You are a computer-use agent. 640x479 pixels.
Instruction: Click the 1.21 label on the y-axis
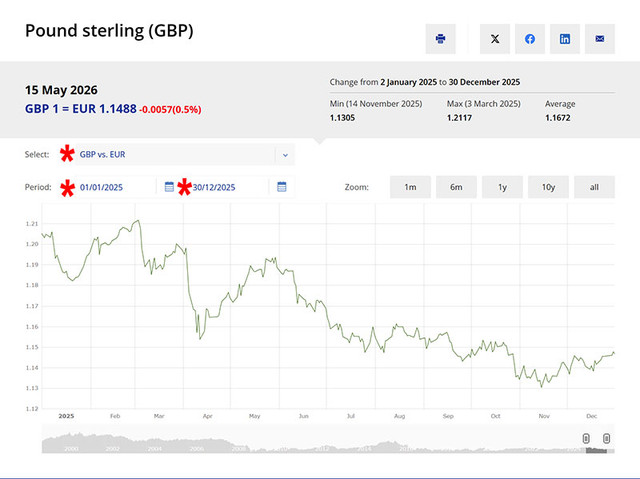pyautogui.click(x=32, y=224)
